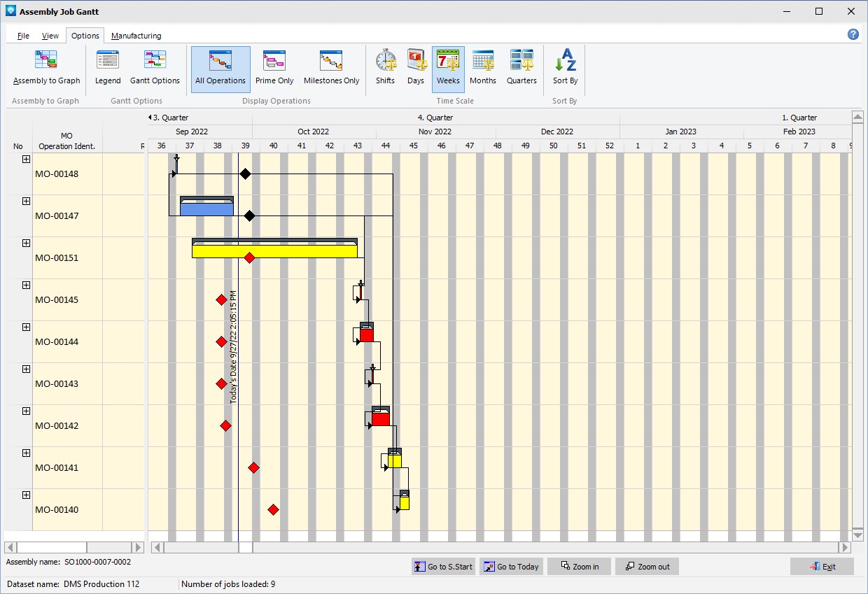868x594 pixels.
Task: Jump to today with Go to Today
Action: [x=511, y=567]
